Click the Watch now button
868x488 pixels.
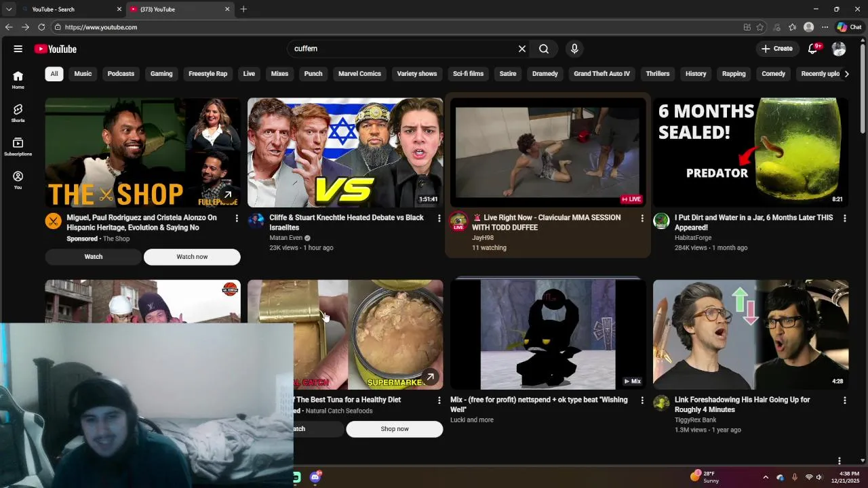point(192,257)
